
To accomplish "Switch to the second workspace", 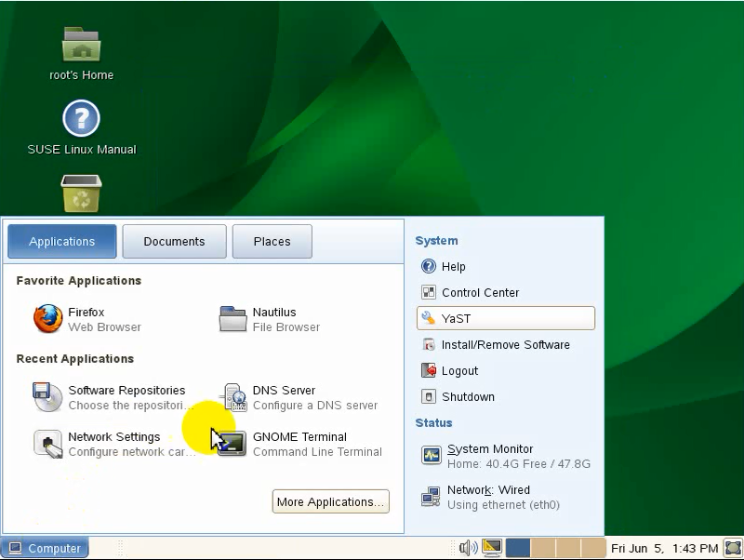I will click(x=543, y=548).
